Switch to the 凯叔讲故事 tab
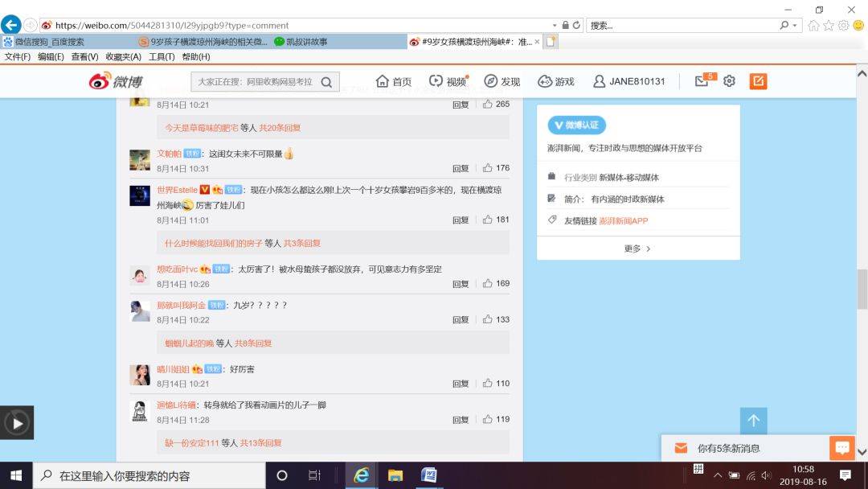Image resolution: width=868 pixels, height=489 pixels. [x=339, y=42]
